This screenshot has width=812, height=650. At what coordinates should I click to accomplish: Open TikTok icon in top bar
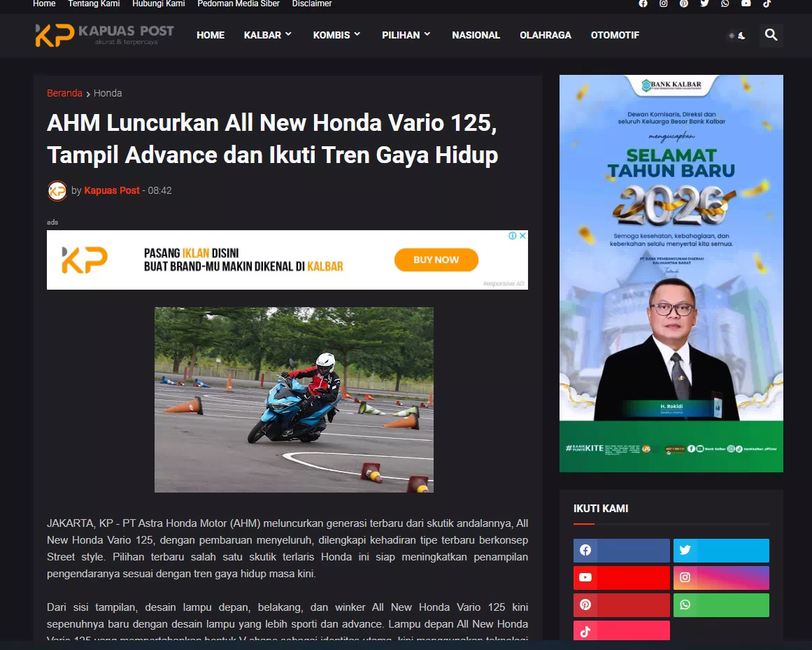tap(767, 3)
